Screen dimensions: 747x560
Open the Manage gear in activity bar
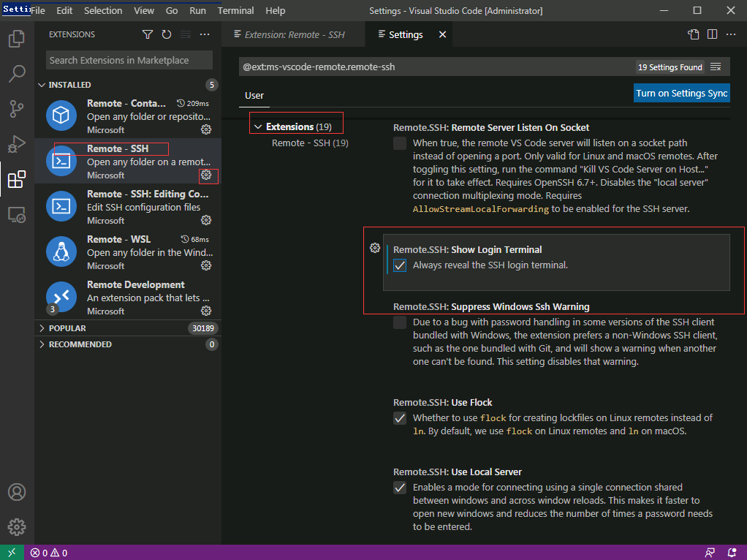[x=17, y=527]
